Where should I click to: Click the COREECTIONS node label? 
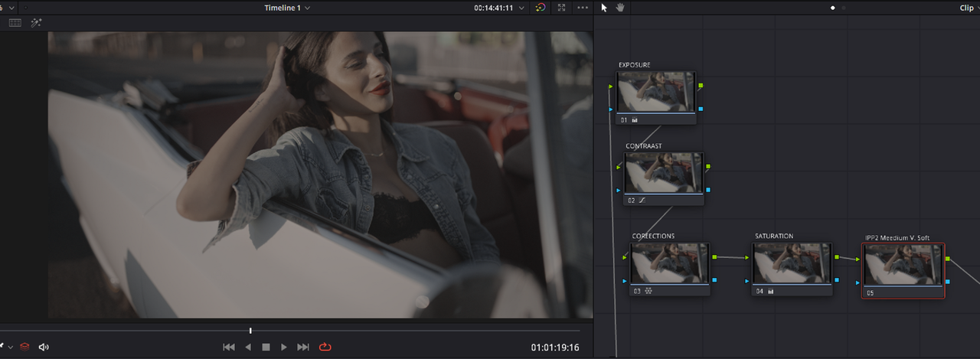pyautogui.click(x=653, y=236)
